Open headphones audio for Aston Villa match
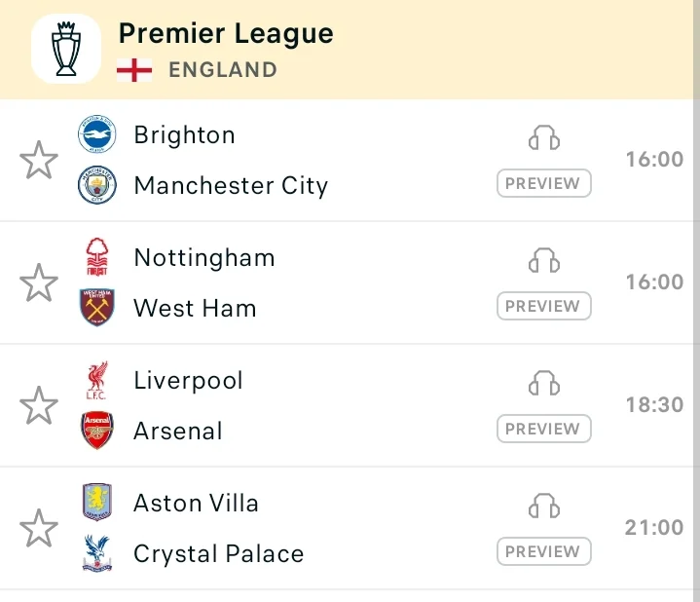This screenshot has width=700, height=602. [544, 506]
